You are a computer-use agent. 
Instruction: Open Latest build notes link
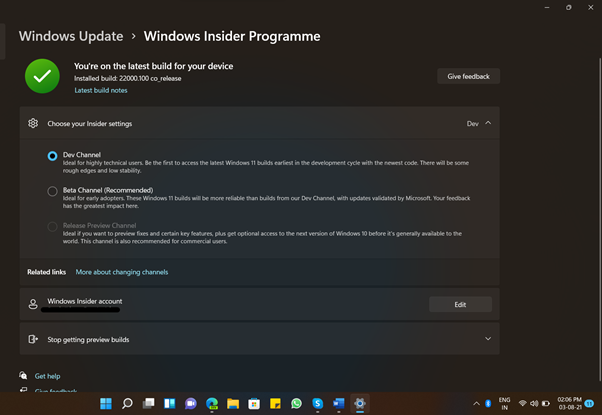pyautogui.click(x=101, y=90)
